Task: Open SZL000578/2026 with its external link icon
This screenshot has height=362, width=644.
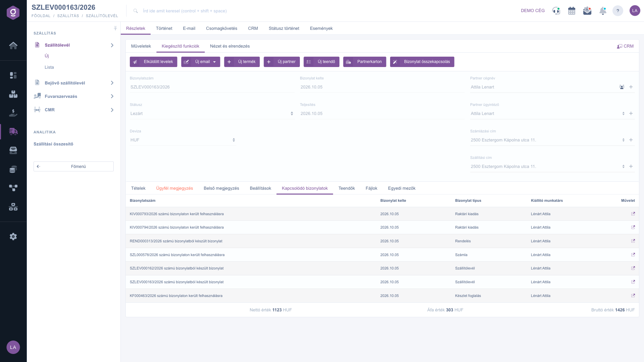Action: pyautogui.click(x=633, y=255)
